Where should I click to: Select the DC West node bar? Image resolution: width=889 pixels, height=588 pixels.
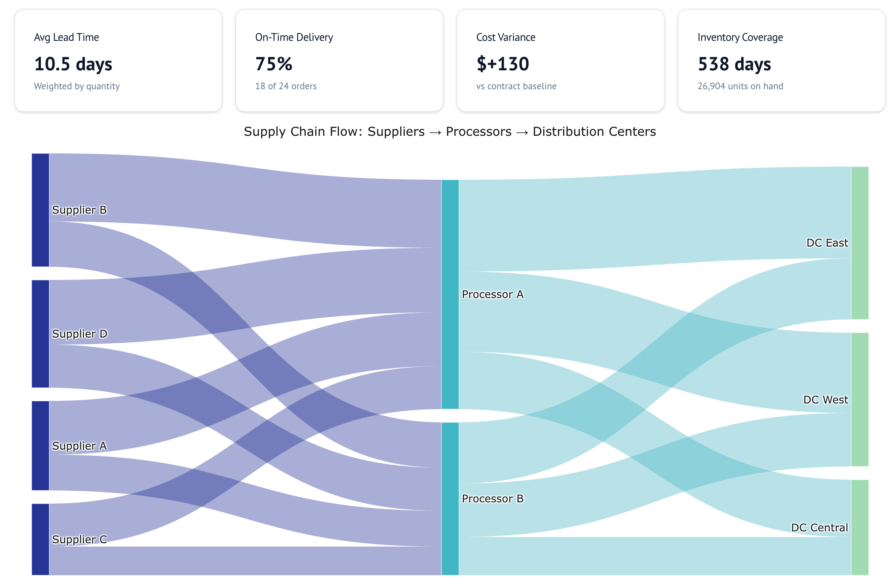point(860,399)
